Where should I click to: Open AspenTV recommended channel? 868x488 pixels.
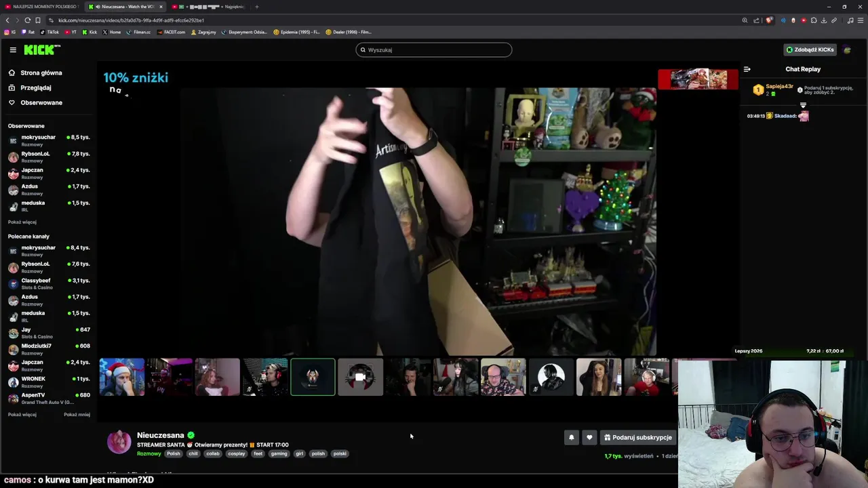tap(49, 398)
